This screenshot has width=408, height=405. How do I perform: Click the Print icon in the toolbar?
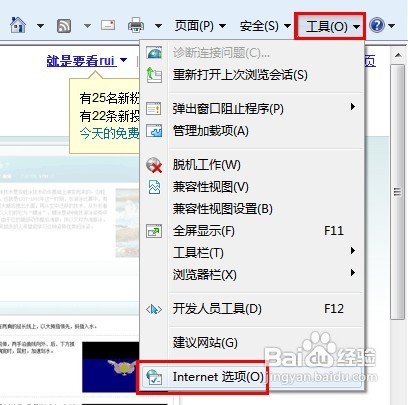[x=136, y=25]
